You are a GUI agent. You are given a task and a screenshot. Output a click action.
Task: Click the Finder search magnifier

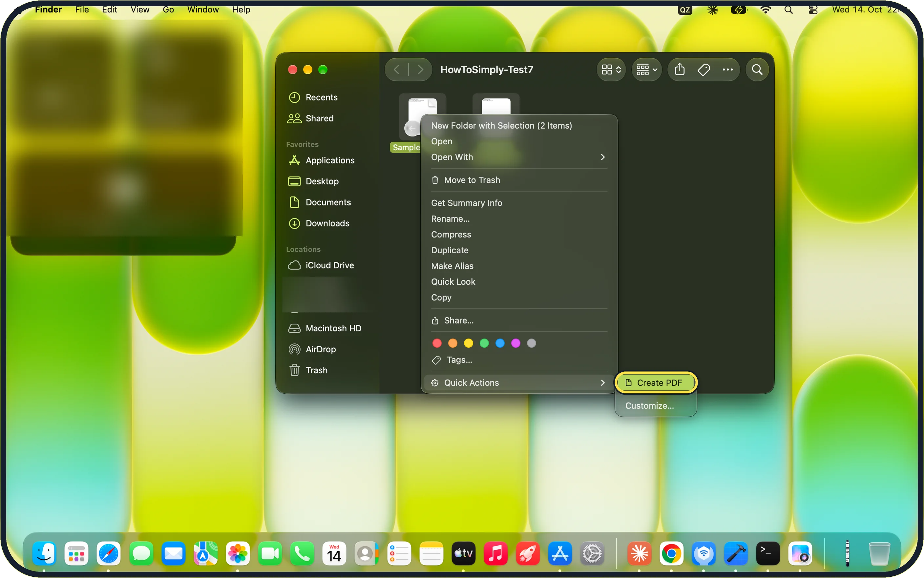[x=757, y=70]
